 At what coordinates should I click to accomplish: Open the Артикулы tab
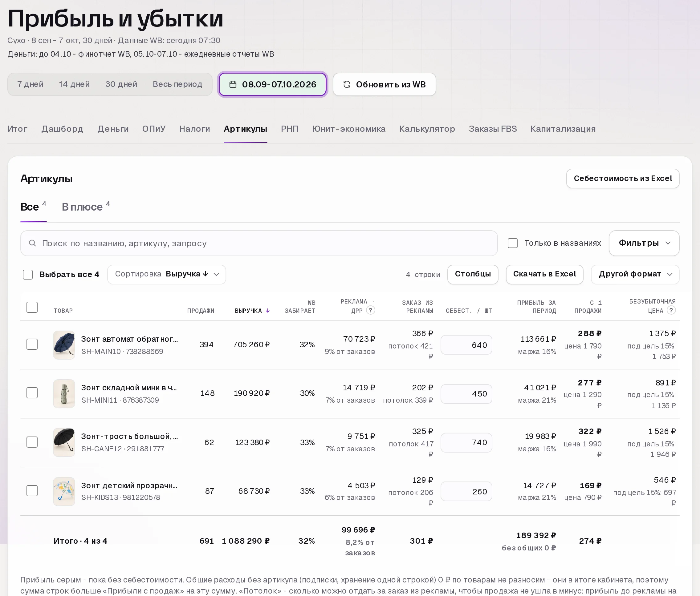[245, 129]
